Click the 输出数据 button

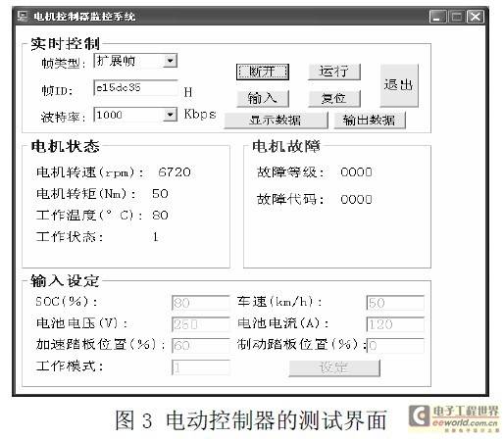[x=370, y=121]
